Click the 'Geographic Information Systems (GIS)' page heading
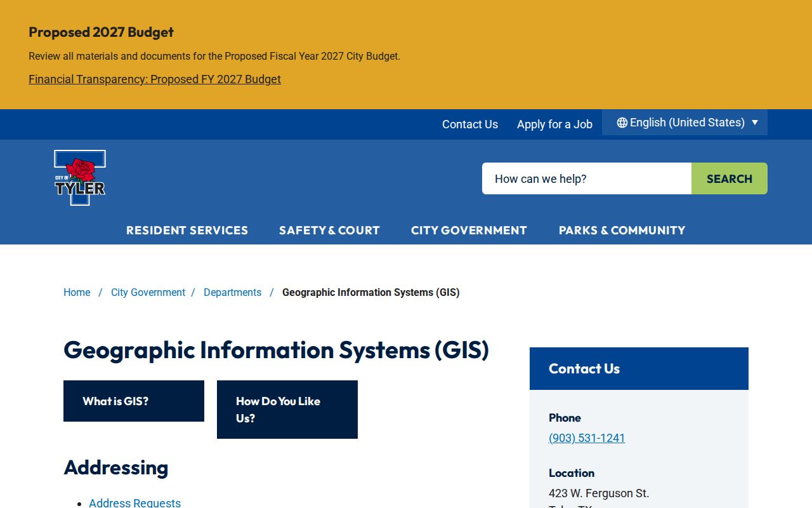The image size is (812, 508). pos(277,350)
